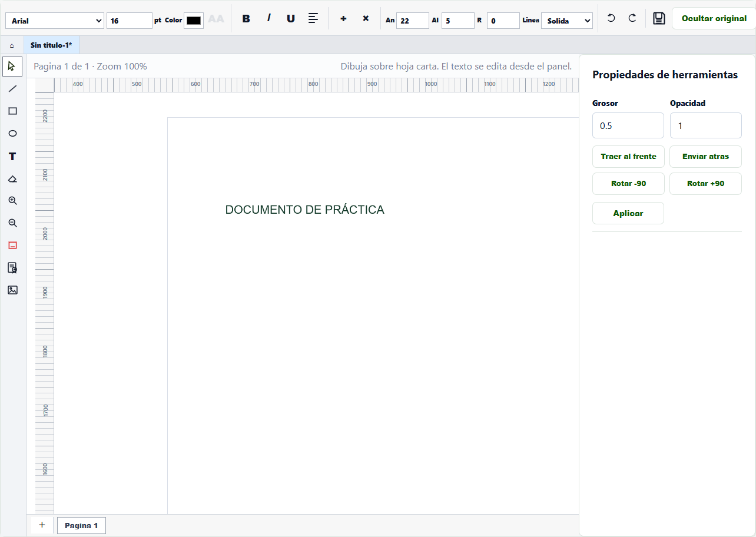Click Traer al frente button
Viewport: 756px width, 537px height.
(x=628, y=157)
